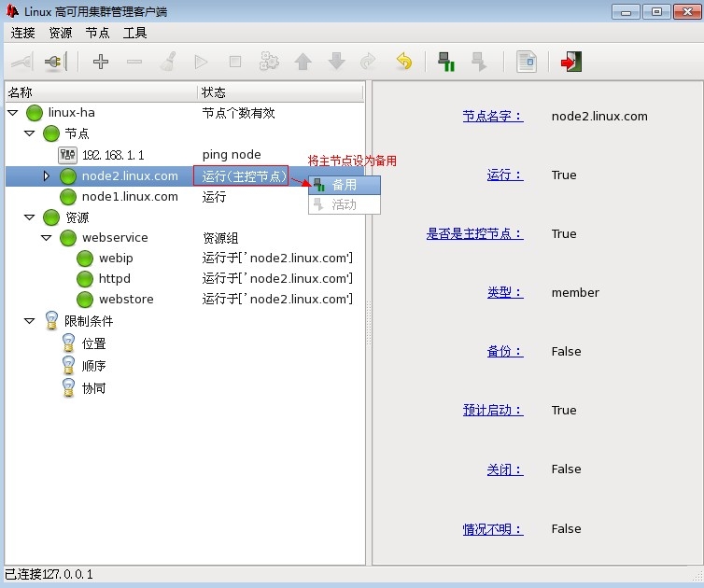Collapse the 限制条件 tree group
The width and height of the screenshot is (704, 588).
tap(30, 321)
